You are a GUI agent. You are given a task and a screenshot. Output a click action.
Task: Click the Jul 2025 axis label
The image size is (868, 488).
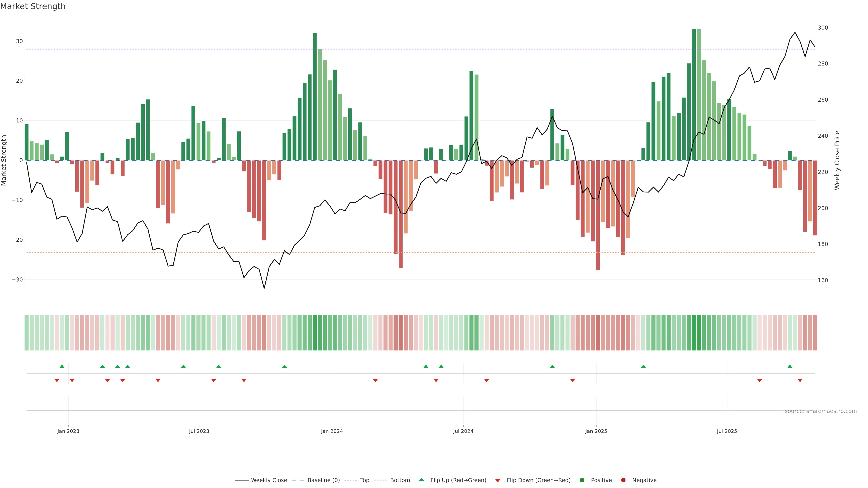[727, 431]
